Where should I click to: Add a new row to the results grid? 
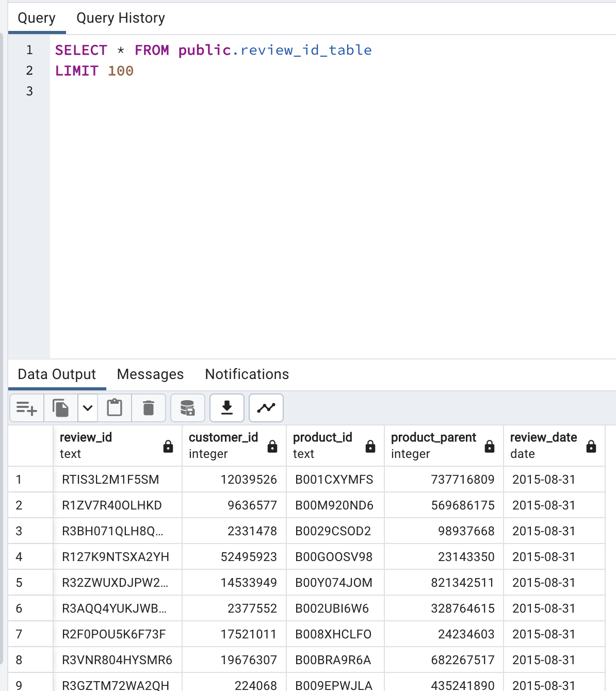(26, 407)
